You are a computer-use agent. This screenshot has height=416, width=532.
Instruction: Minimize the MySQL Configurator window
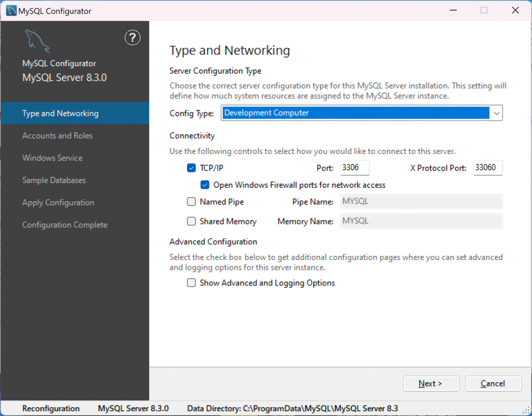pos(453,10)
